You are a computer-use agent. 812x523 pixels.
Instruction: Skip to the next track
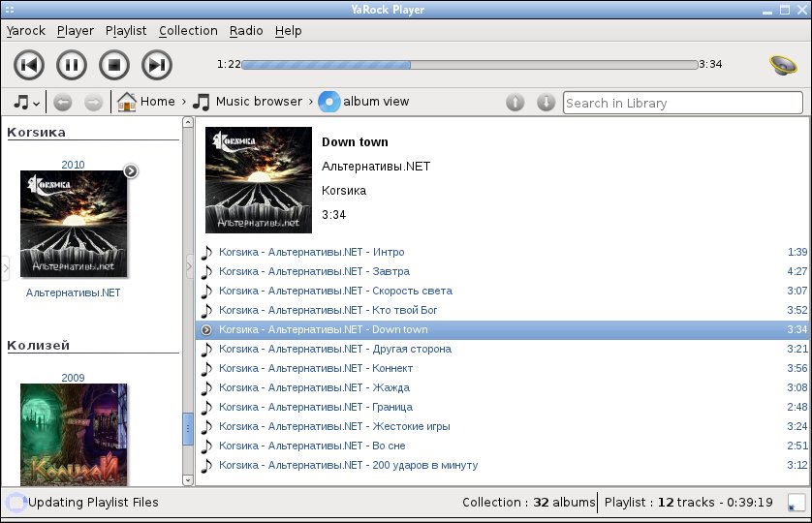pos(157,65)
